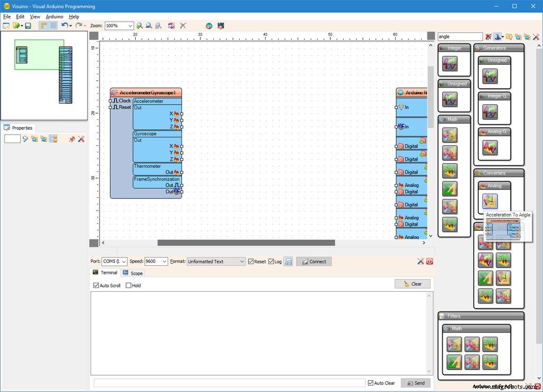Enable the Hold checkbox
Screen dimensions: 543x392
[x=128, y=285]
